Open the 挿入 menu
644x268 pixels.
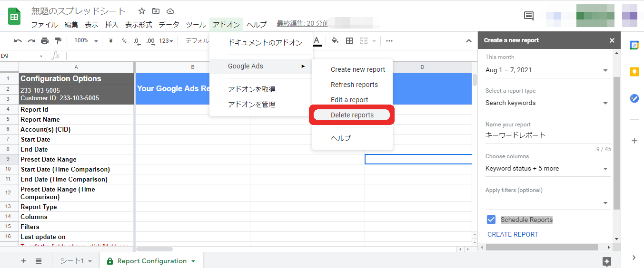click(112, 25)
